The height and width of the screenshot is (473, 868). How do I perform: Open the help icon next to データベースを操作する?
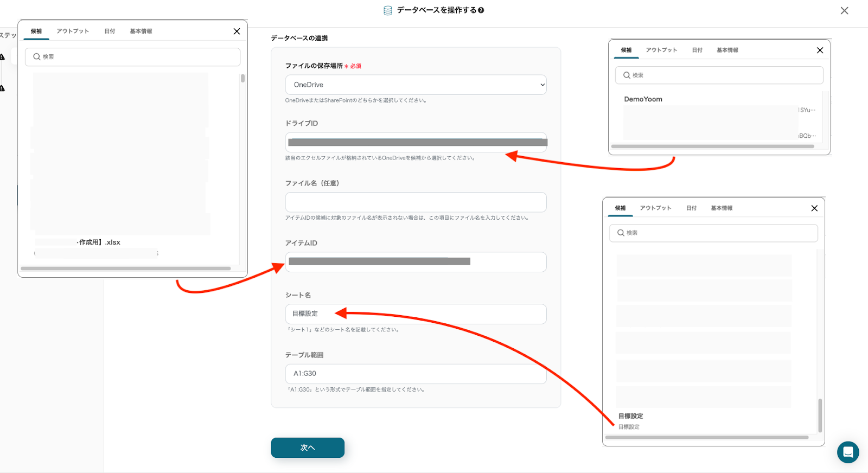pos(481,10)
